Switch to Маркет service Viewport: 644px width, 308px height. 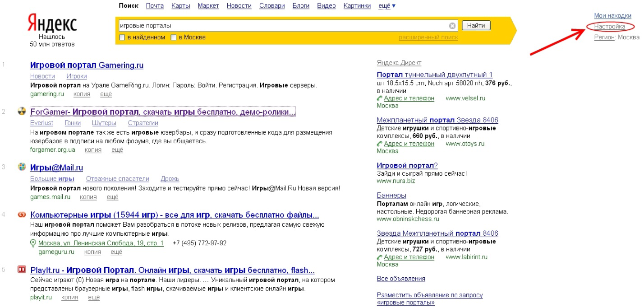(x=208, y=6)
